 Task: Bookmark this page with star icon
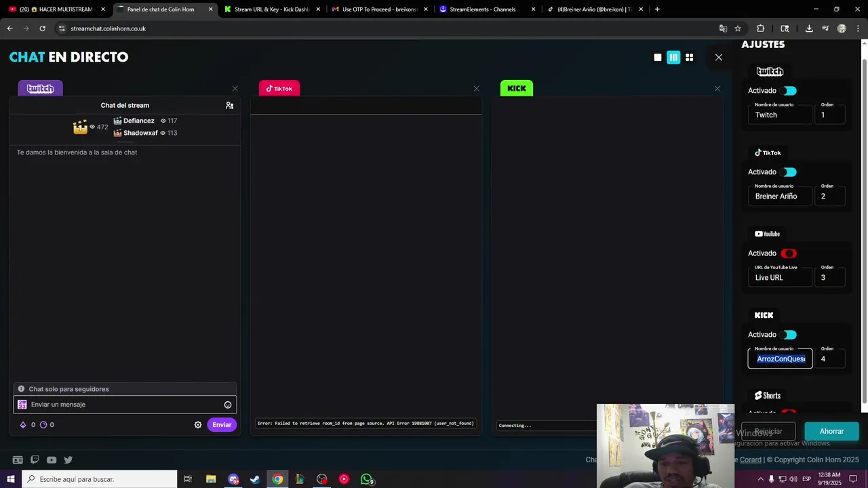point(738,28)
